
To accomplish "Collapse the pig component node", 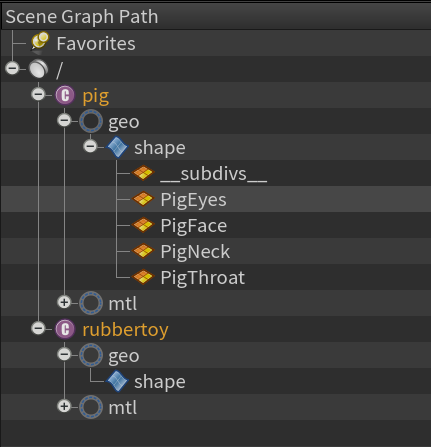I will (38, 95).
